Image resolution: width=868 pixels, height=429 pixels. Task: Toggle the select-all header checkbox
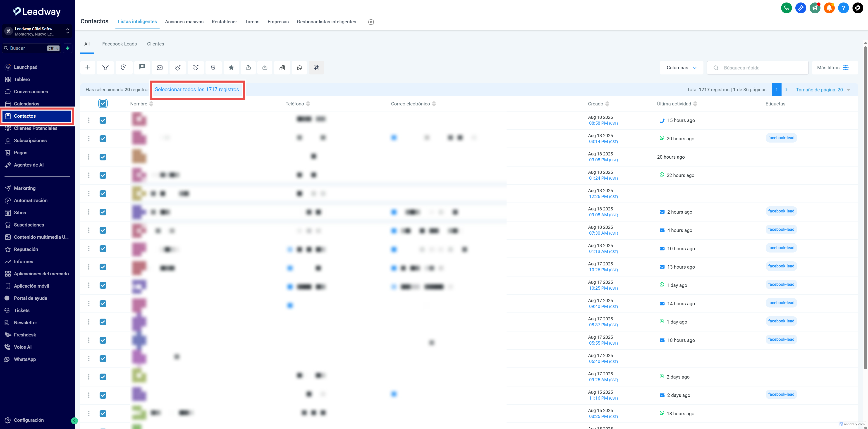point(103,103)
